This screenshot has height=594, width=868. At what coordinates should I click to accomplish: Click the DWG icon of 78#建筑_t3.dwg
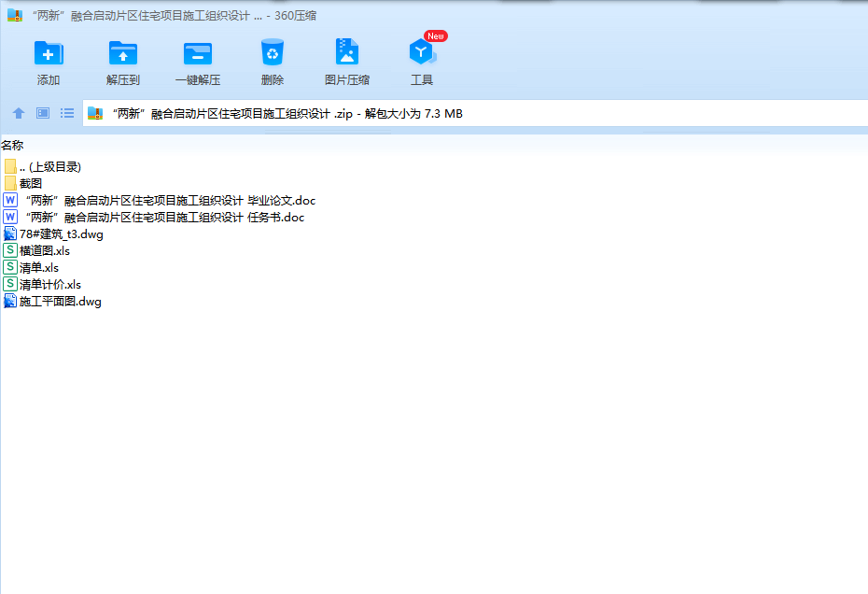(x=10, y=233)
